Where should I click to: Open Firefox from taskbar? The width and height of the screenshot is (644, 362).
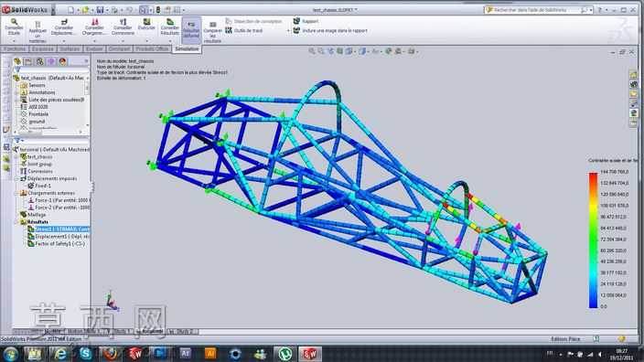110,354
